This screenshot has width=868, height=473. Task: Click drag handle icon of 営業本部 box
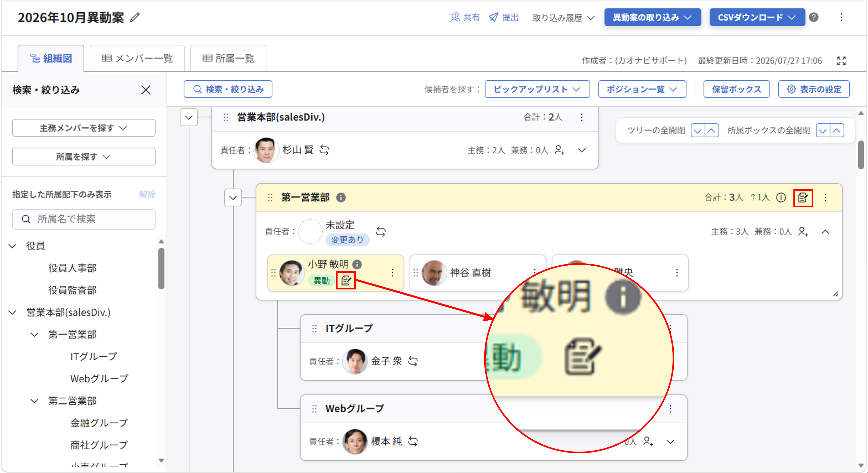[226, 117]
